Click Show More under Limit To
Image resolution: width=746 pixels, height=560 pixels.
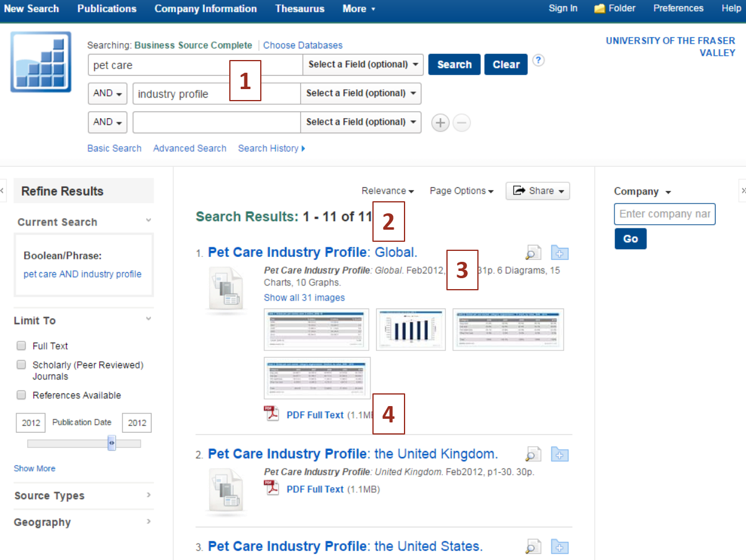(35, 468)
